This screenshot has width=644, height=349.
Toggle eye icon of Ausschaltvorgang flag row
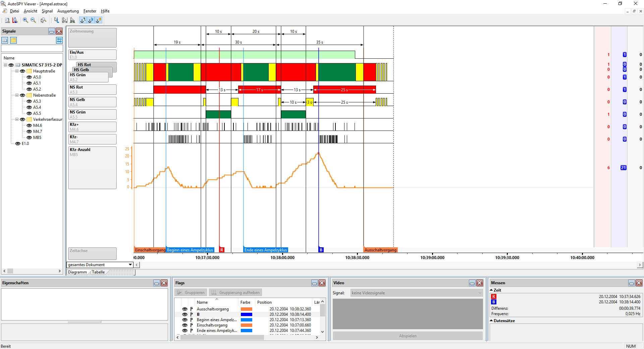[185, 309]
